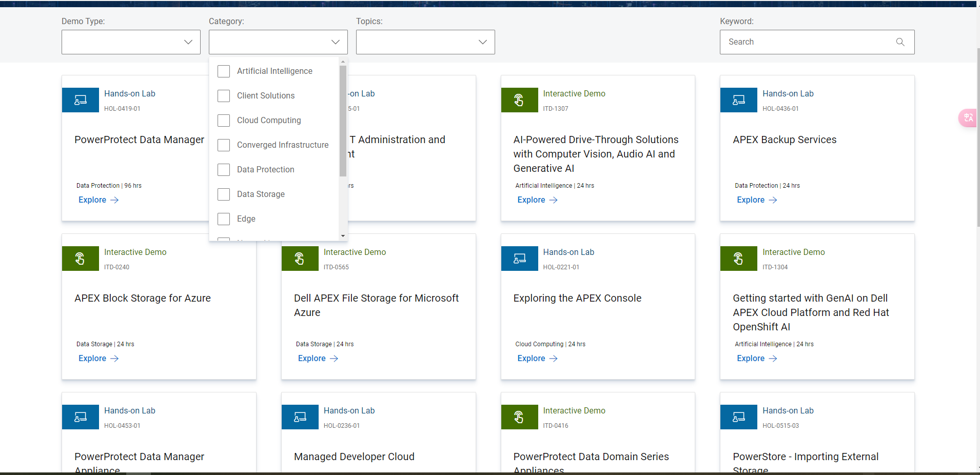Viewport: 980px width, 475px height.
Task: Click the Interactive Demo icon for ITD-1304
Action: tap(739, 259)
